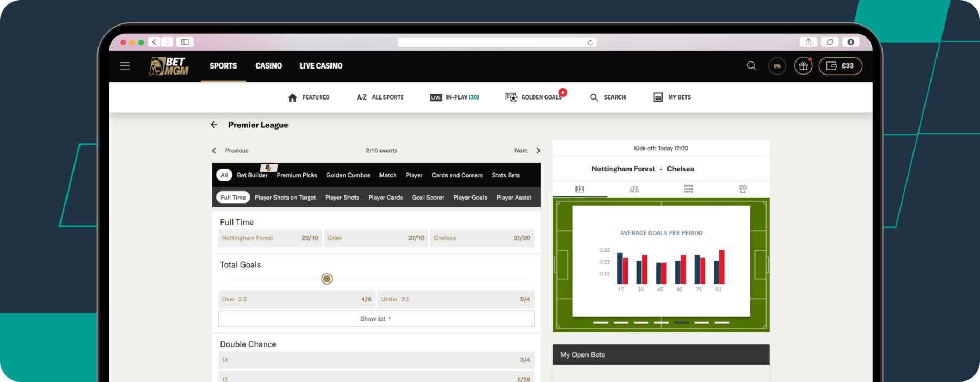Bet on Draw at 27/10
The image size is (980, 382).
pos(376,238)
